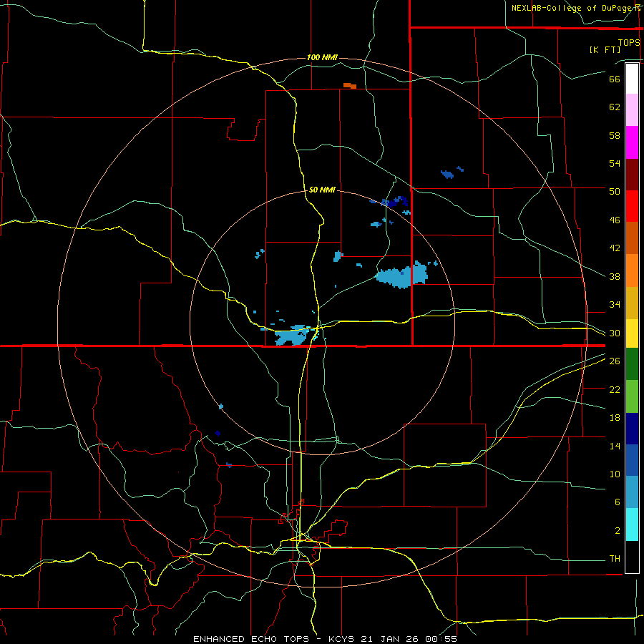Pick the magenta band in the color scale
Screen dimensions: 644x644
(x=632, y=142)
